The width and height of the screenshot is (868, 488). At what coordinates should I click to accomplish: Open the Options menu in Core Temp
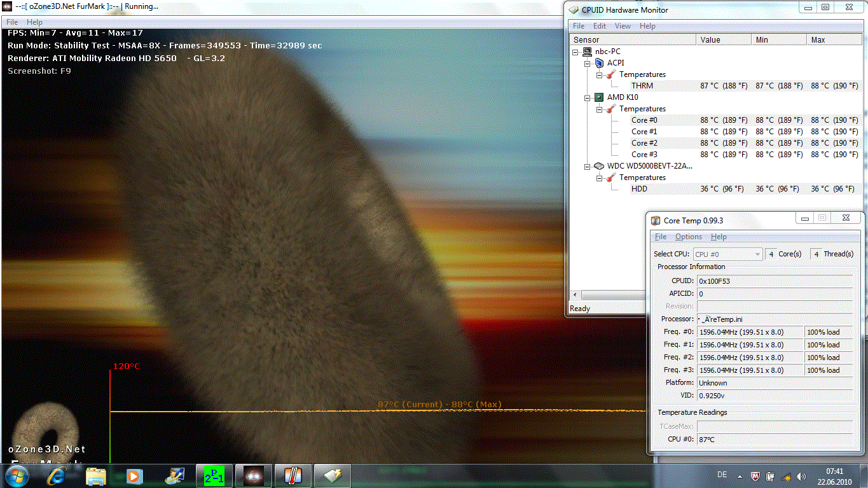point(689,237)
